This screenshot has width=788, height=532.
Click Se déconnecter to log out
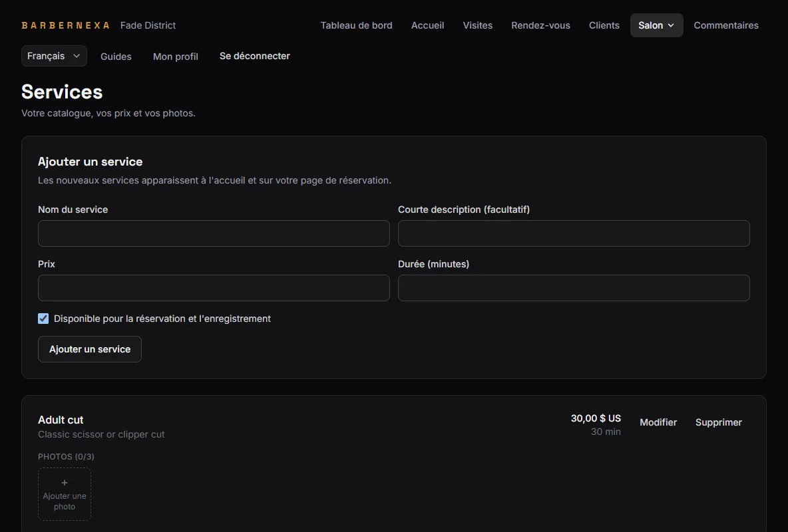(255, 56)
